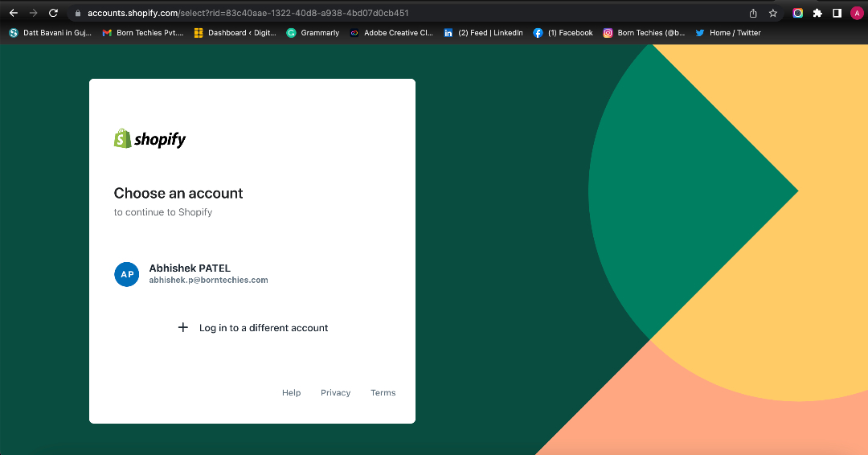Open the Grammarly bookmark
868x455 pixels.
click(313, 33)
